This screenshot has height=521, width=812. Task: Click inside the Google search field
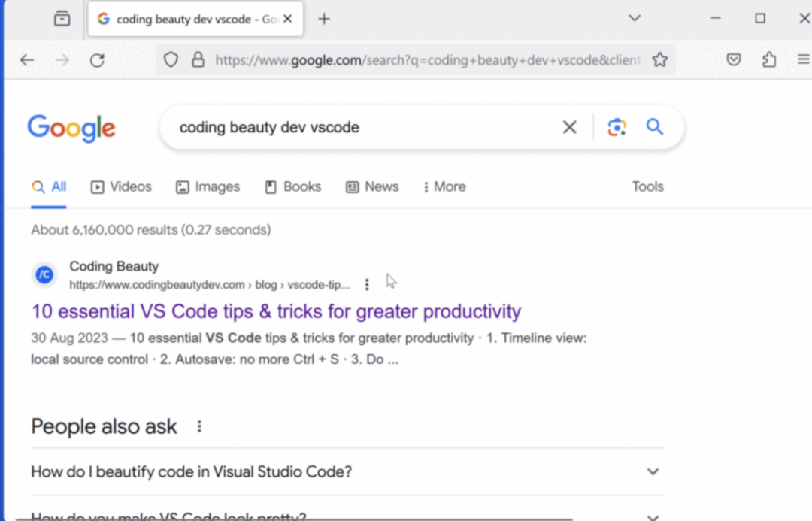[x=361, y=127]
